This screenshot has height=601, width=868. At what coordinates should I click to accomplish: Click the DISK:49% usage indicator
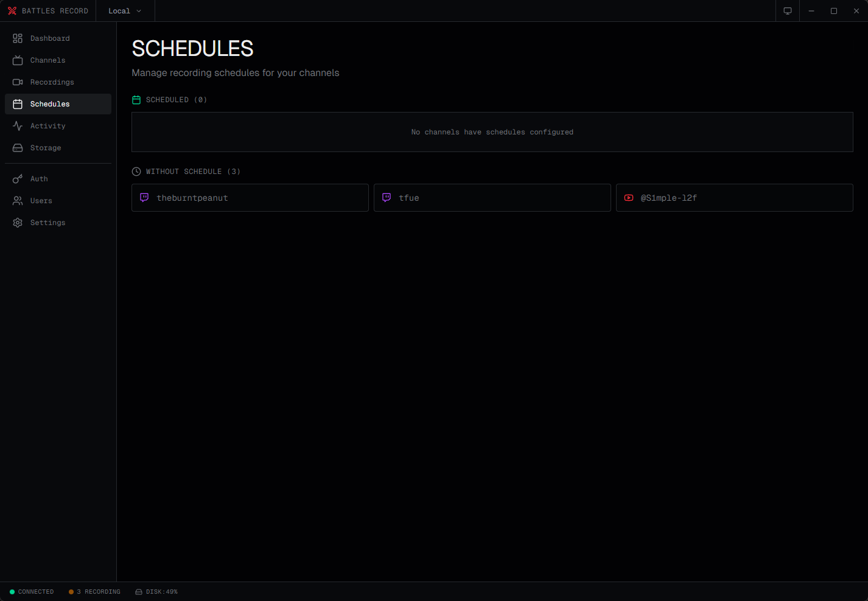(x=156, y=591)
